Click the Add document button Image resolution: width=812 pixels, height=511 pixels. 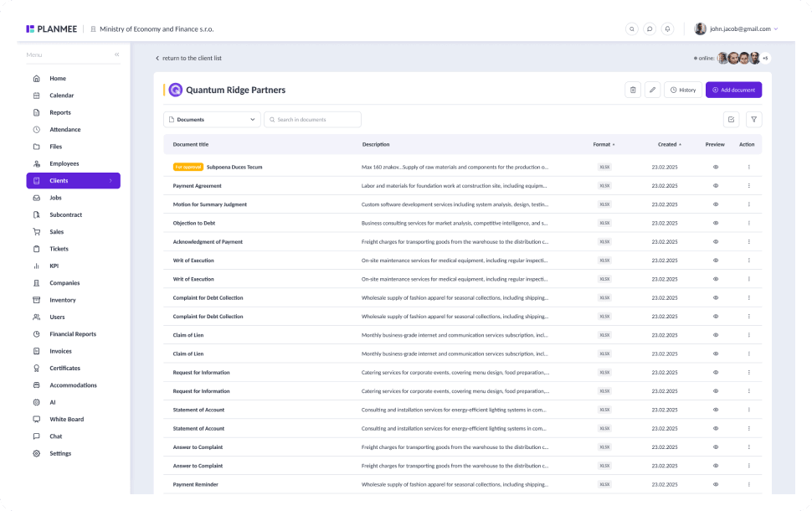click(734, 90)
